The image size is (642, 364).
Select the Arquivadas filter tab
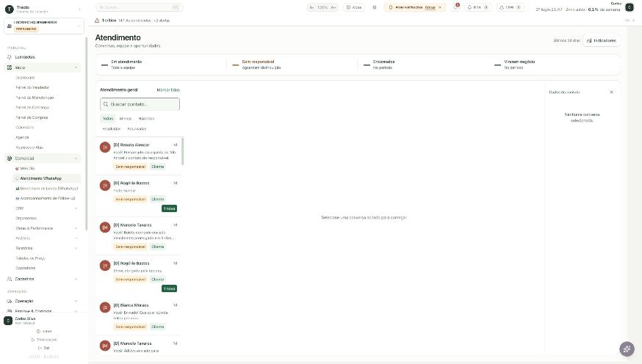click(137, 129)
